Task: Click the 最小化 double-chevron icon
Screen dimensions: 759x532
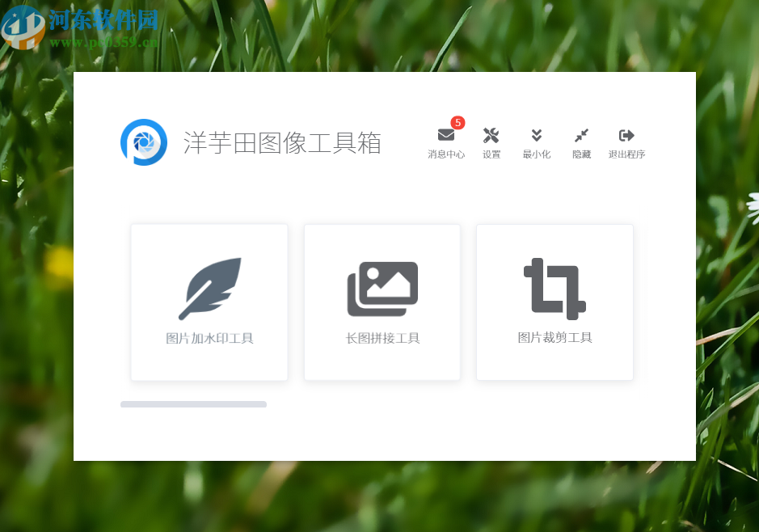Action: click(536, 134)
